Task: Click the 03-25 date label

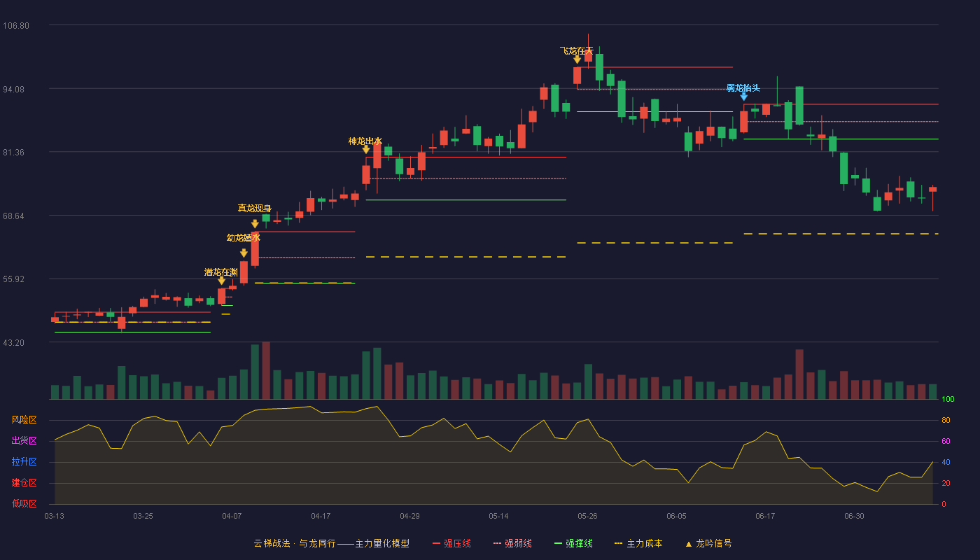Action: coord(143,516)
